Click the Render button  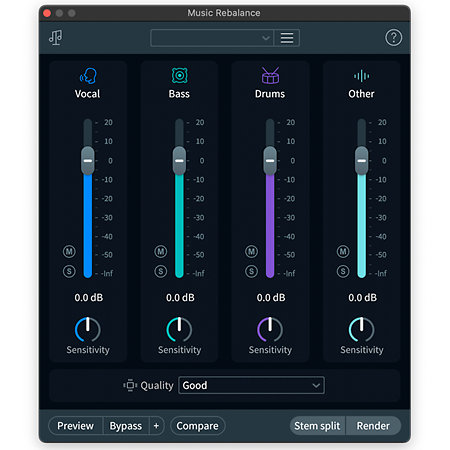(x=373, y=426)
